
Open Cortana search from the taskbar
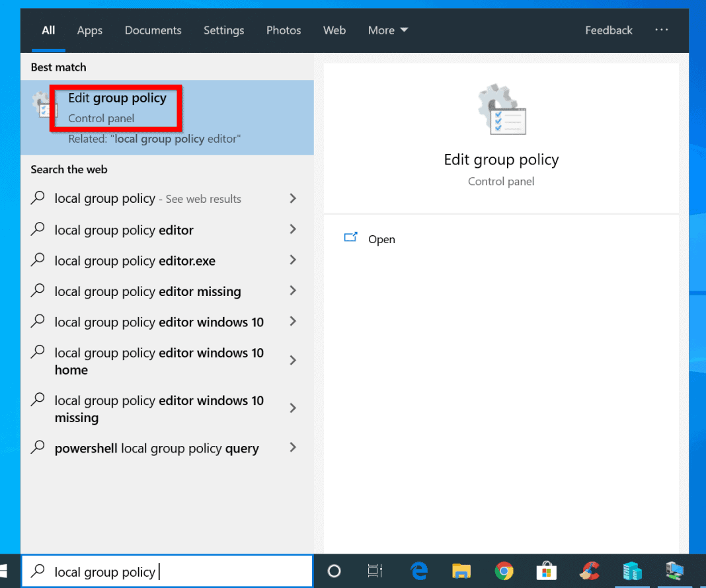[334, 571]
